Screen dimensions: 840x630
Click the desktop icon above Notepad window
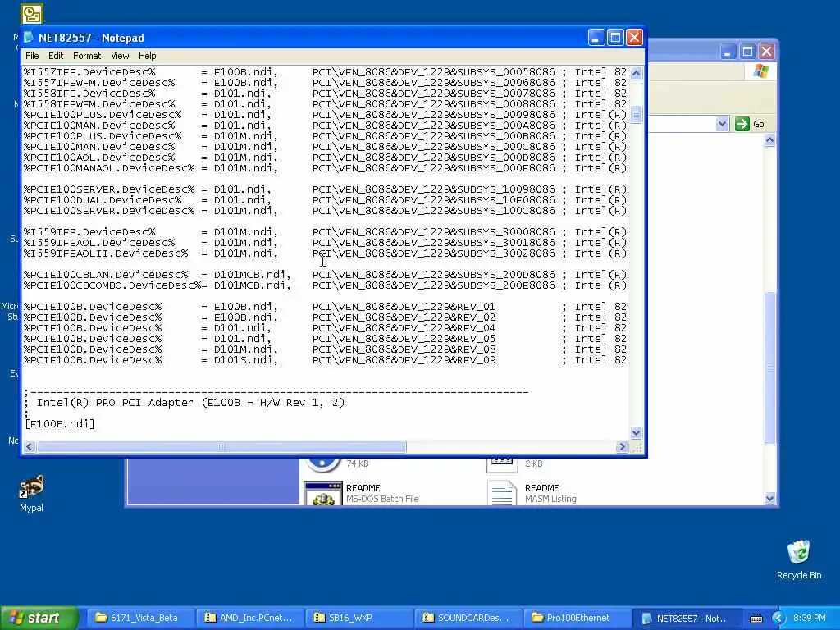(x=32, y=13)
